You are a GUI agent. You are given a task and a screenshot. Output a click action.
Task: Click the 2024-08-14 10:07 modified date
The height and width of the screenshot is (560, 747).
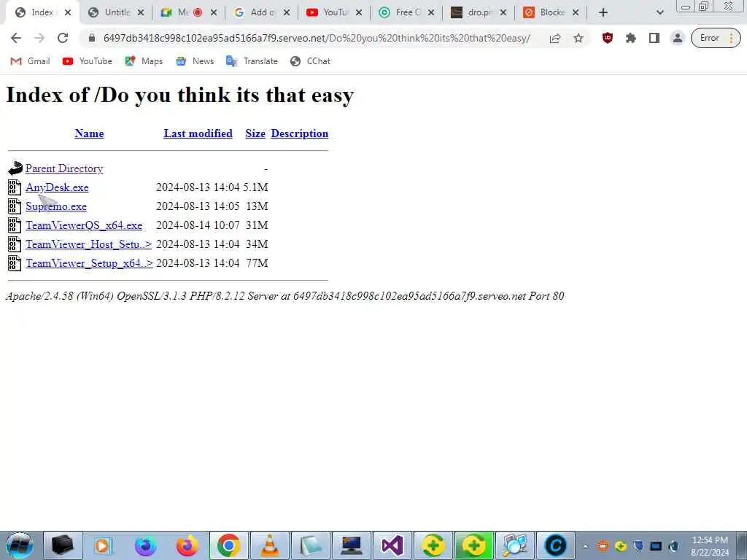(198, 225)
